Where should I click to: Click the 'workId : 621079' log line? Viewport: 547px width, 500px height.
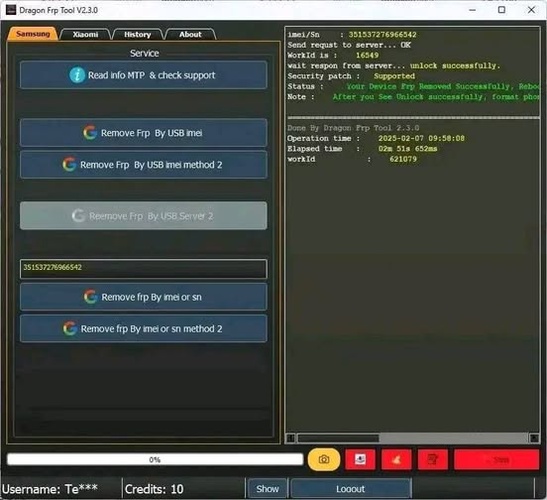tap(352, 159)
